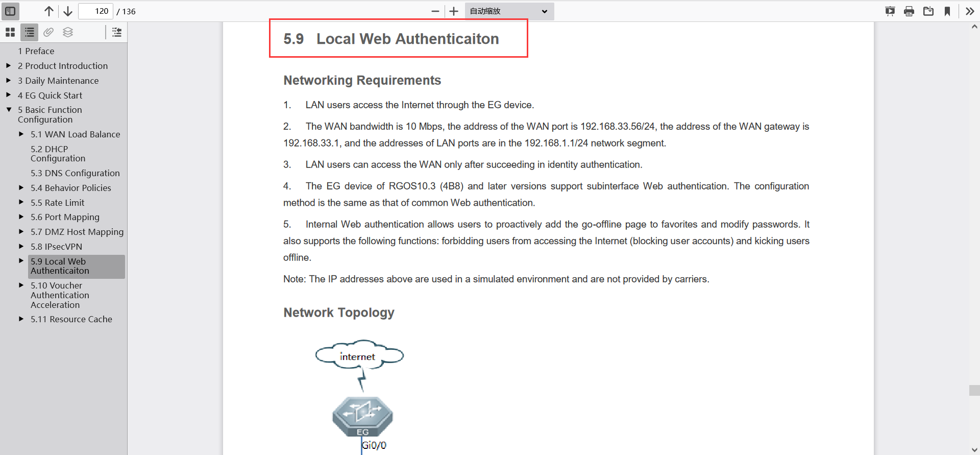Jump to 5.7 DMZ Host Mapping

pos(77,232)
